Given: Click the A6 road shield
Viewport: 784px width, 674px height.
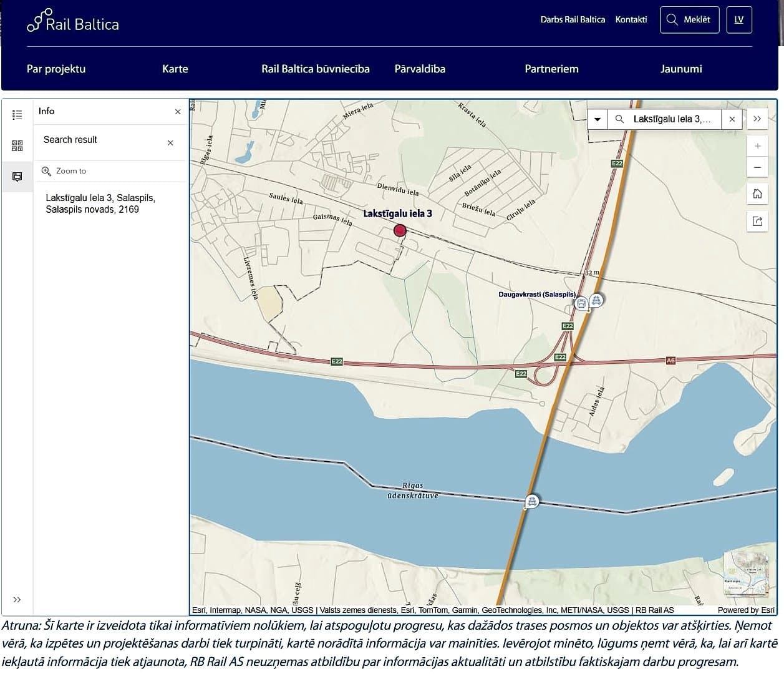Looking at the screenshot, I should point(670,361).
